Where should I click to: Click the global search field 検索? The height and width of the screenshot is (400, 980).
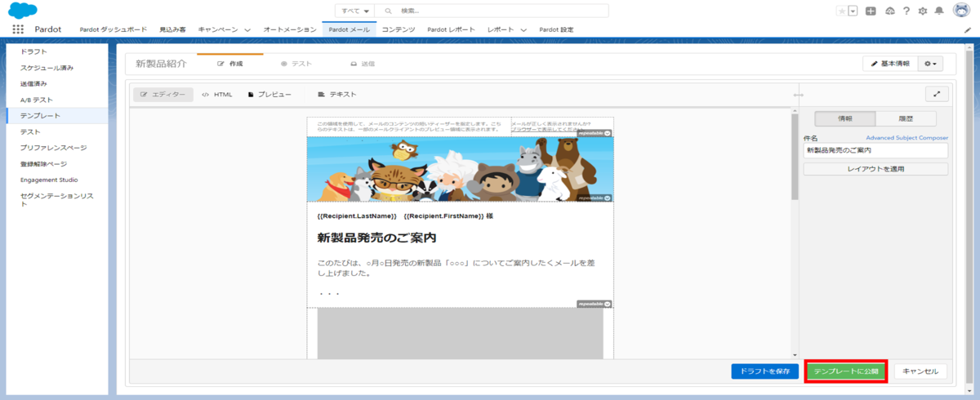click(x=491, y=11)
